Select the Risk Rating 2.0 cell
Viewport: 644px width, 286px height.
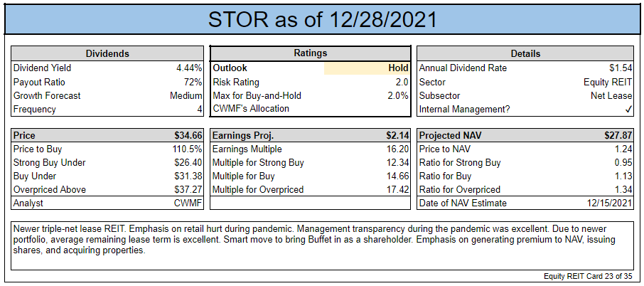tap(310, 83)
